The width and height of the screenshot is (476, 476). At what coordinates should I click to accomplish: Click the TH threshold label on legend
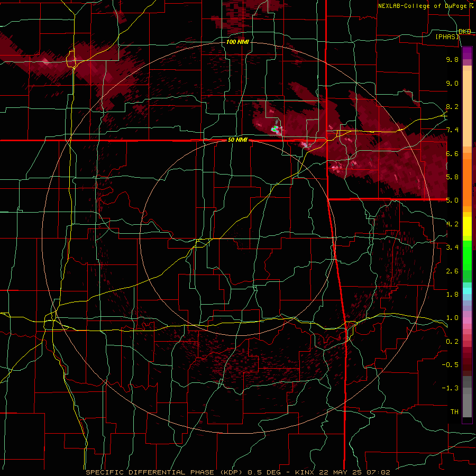454,412
